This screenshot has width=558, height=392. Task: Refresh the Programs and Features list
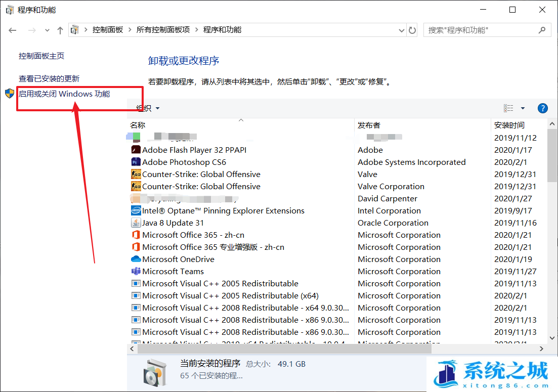pyautogui.click(x=412, y=30)
